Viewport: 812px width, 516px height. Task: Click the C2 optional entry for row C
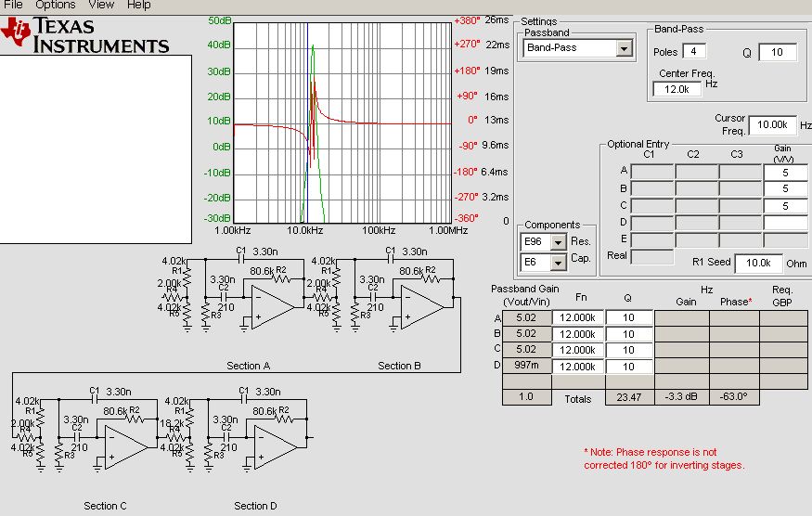(697, 206)
